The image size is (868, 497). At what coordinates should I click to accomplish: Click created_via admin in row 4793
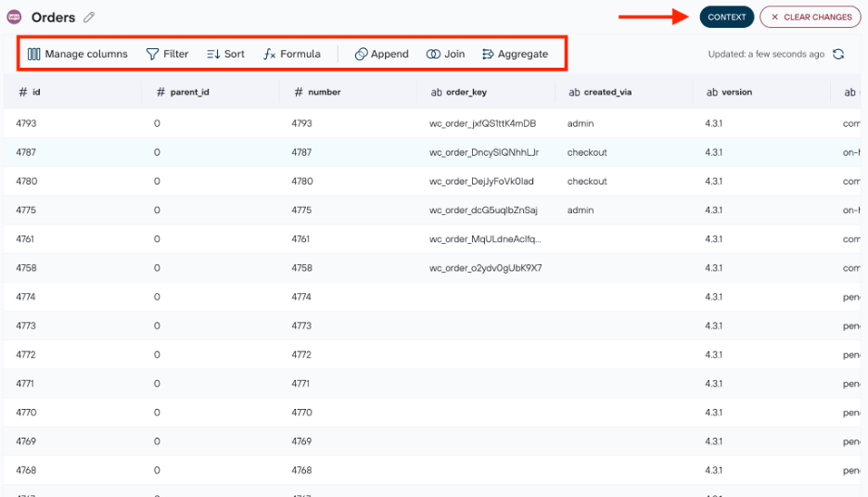(581, 123)
